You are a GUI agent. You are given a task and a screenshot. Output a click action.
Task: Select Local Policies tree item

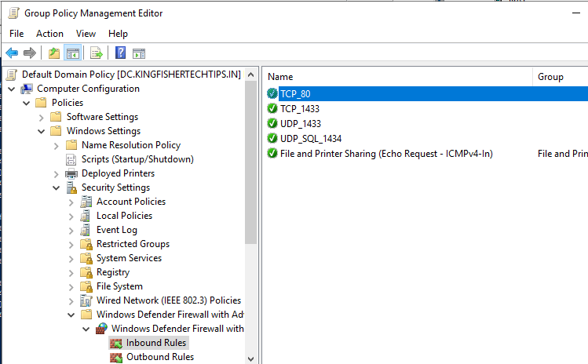pos(124,216)
